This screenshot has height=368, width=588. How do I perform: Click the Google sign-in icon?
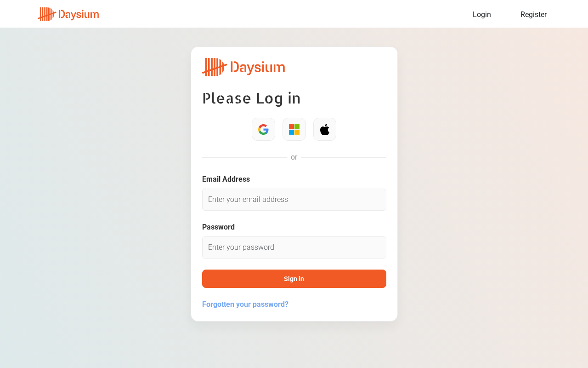[x=263, y=129]
